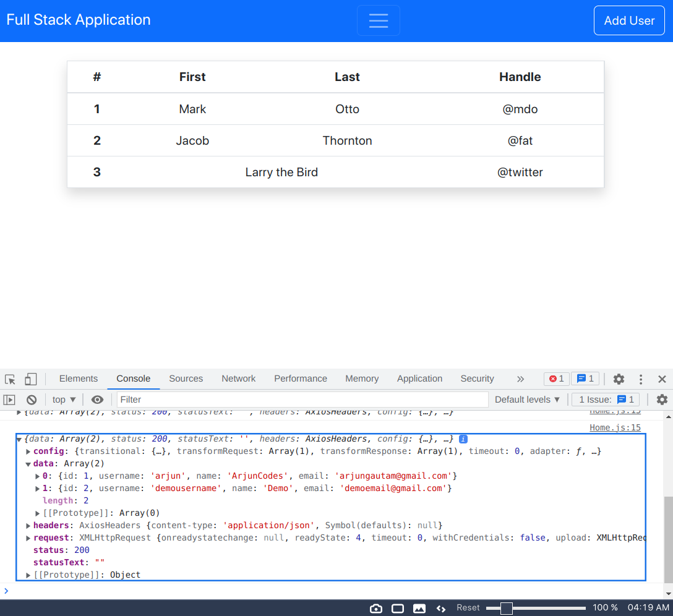Select the Thornton table cell
673x616 pixels.
[347, 141]
